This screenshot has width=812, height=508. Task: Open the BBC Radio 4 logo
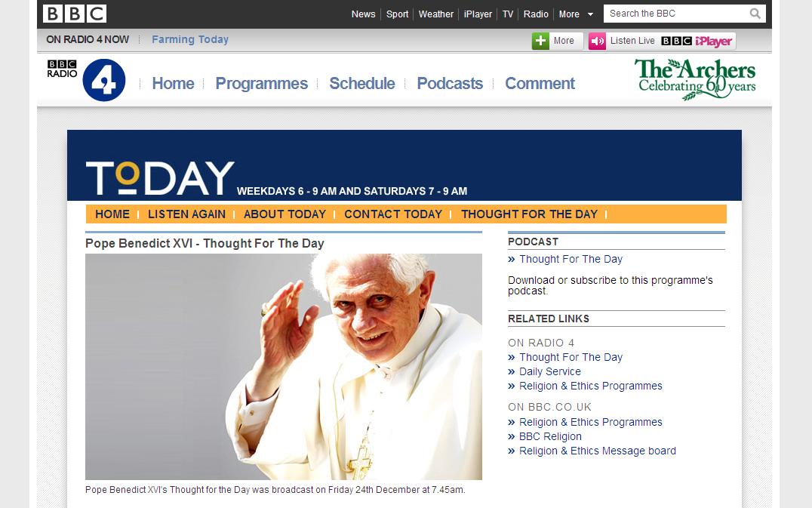tap(87, 80)
